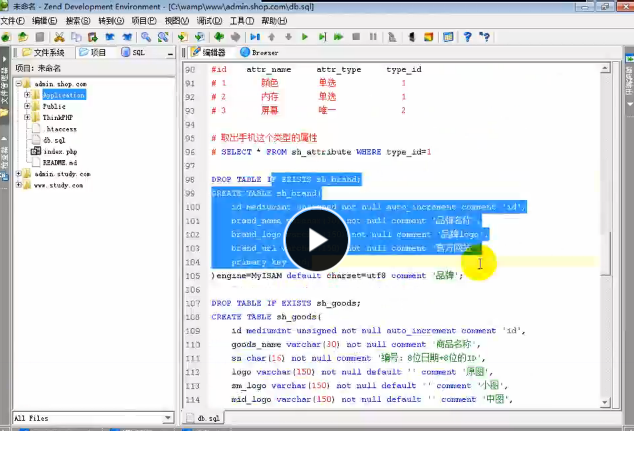Click the blue step-to-start debug icon
The height and width of the screenshot is (454, 634).
tap(255, 37)
